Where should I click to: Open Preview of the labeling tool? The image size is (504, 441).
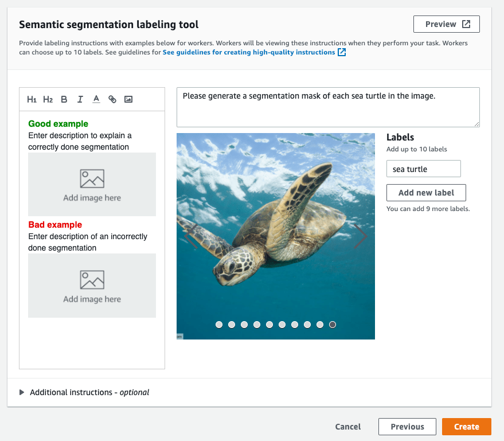coord(447,24)
